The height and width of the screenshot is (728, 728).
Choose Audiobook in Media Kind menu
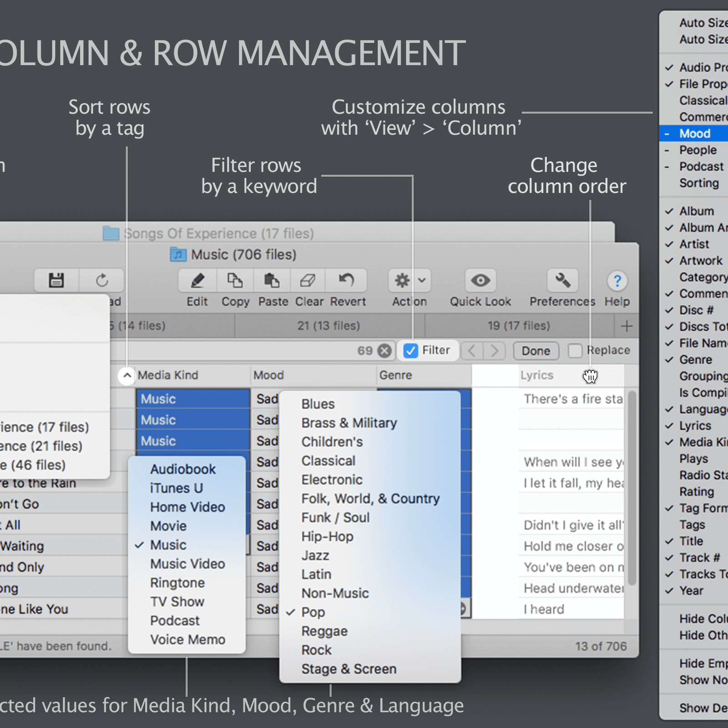187,469
